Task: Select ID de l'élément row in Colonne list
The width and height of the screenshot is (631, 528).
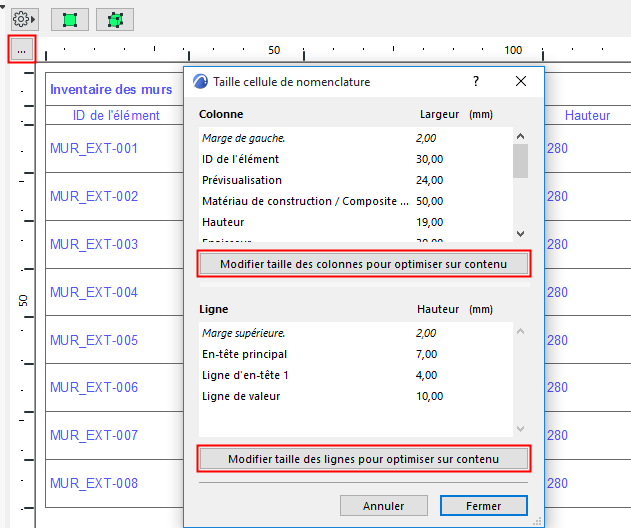Action: (x=356, y=159)
